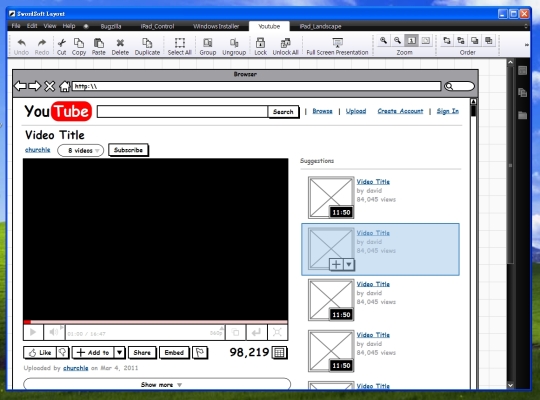Click the player fullscreen expand icon
Image resolution: width=540 pixels, height=400 pixels.
click(x=277, y=332)
